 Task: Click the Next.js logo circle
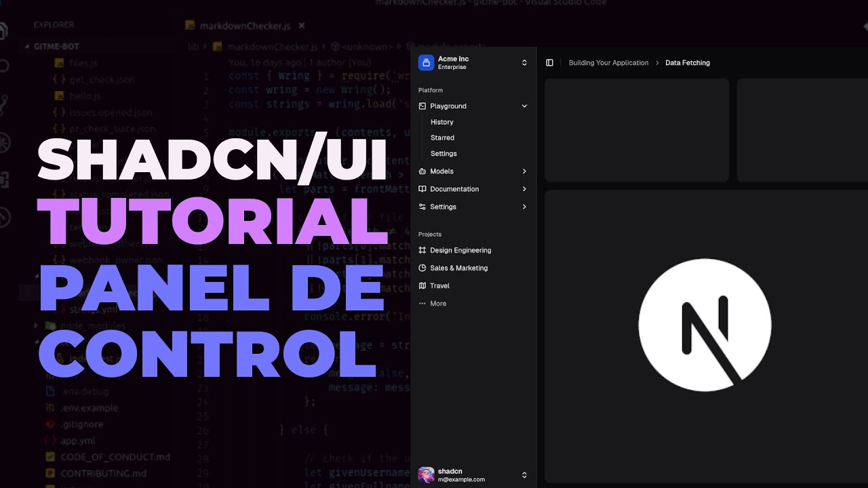[x=705, y=325]
